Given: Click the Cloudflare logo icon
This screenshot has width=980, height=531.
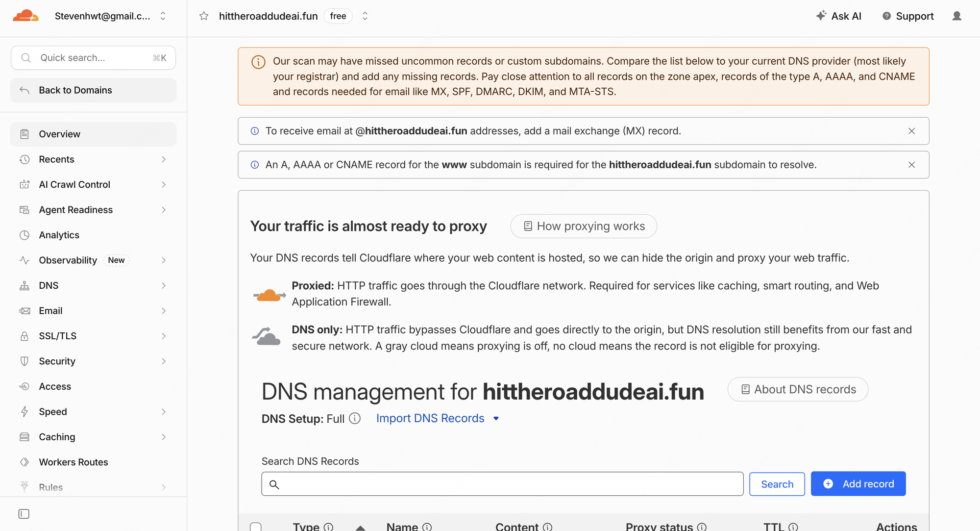Looking at the screenshot, I should tap(25, 16).
